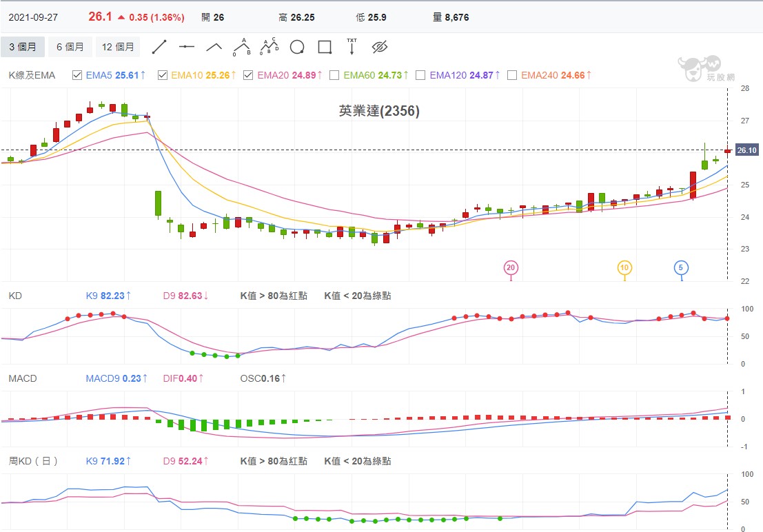This screenshot has height=532, width=763.
Task: Click the EMA5 25.61 value
Action: click(x=116, y=75)
